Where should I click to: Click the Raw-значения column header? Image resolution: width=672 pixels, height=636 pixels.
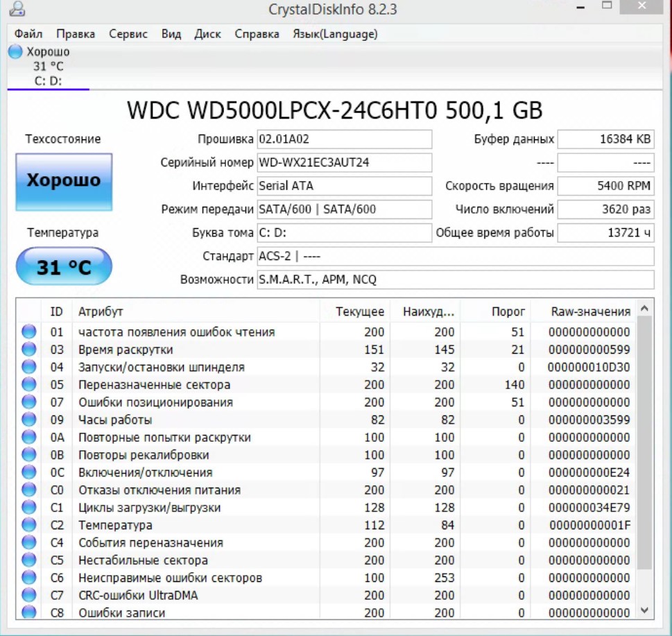590,311
